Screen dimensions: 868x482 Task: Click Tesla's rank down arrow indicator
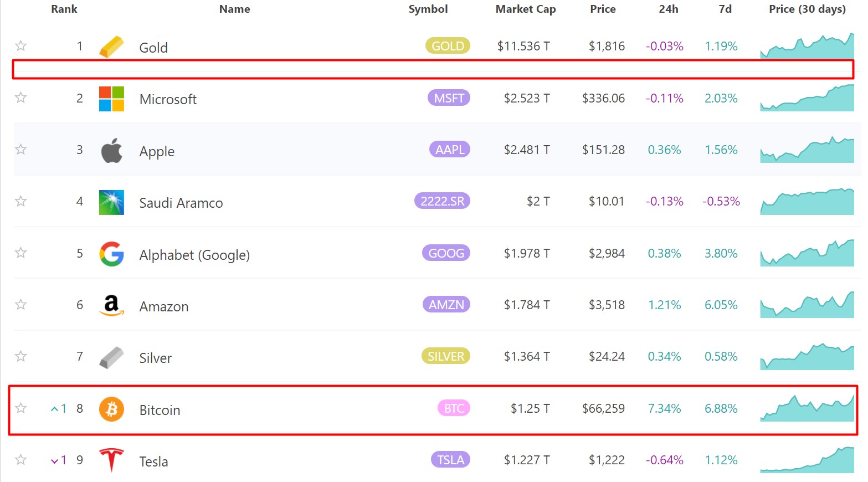[58, 460]
